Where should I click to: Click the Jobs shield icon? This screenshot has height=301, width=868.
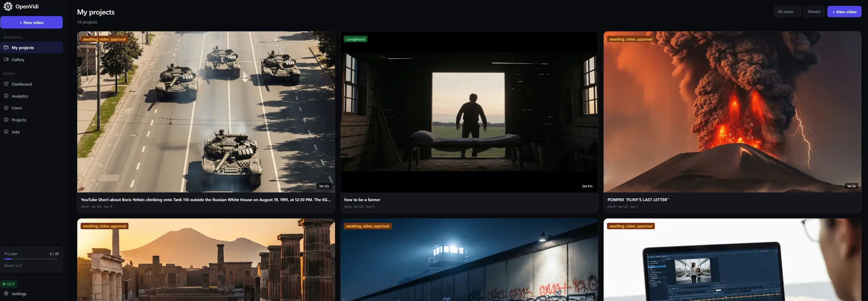coord(6,132)
